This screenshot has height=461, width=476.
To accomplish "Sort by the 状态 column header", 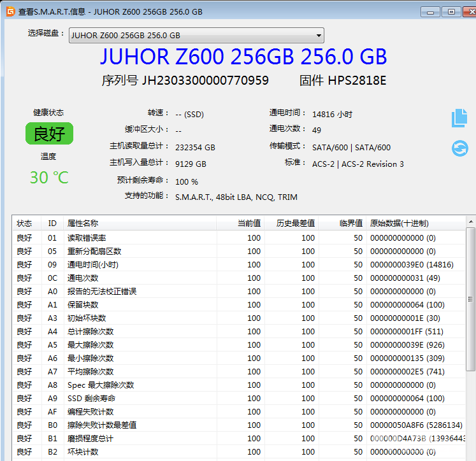I will [24, 223].
